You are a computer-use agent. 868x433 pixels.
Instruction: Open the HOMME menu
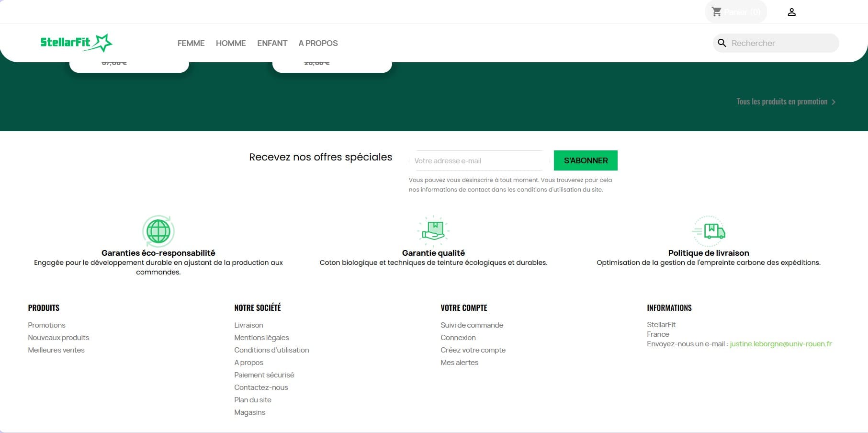pos(230,43)
